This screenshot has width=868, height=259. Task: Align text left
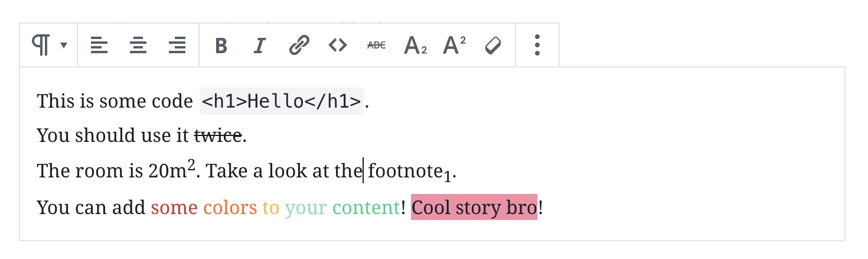[x=99, y=45]
